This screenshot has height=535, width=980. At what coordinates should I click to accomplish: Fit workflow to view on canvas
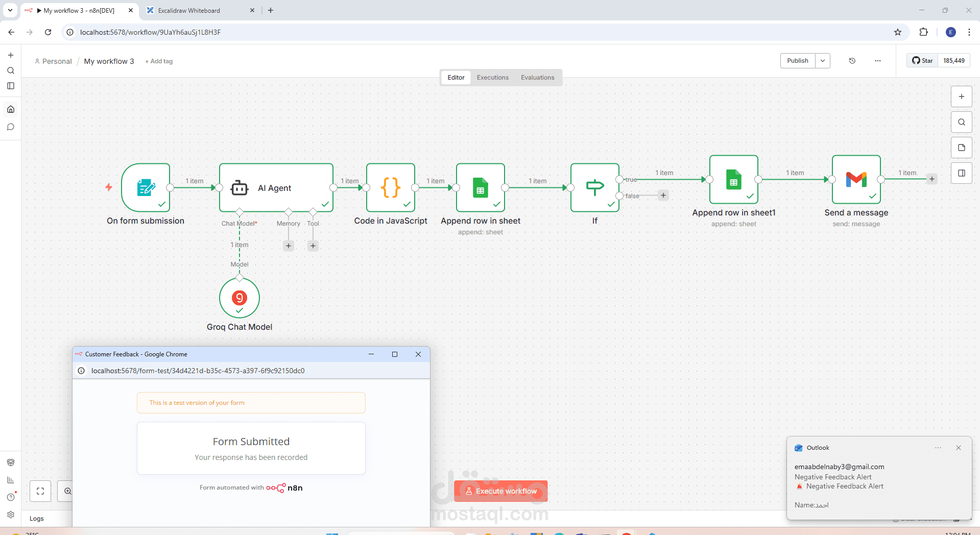tap(40, 491)
